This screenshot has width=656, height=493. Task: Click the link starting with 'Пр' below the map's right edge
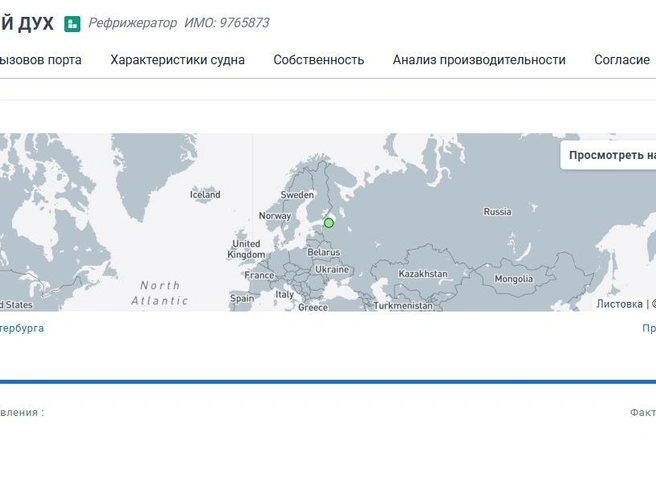coord(649,329)
